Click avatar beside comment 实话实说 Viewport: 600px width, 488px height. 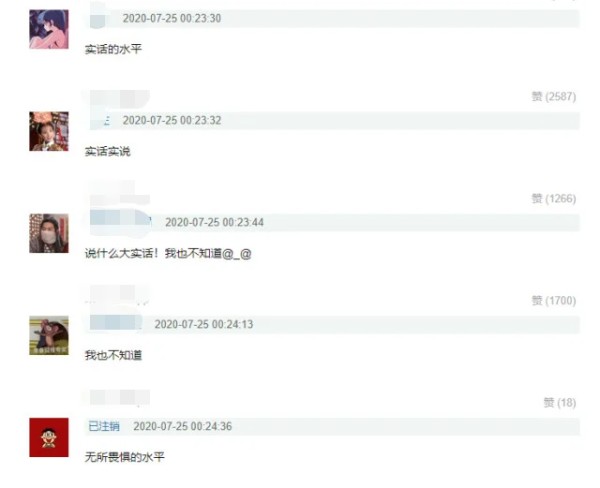(x=49, y=131)
